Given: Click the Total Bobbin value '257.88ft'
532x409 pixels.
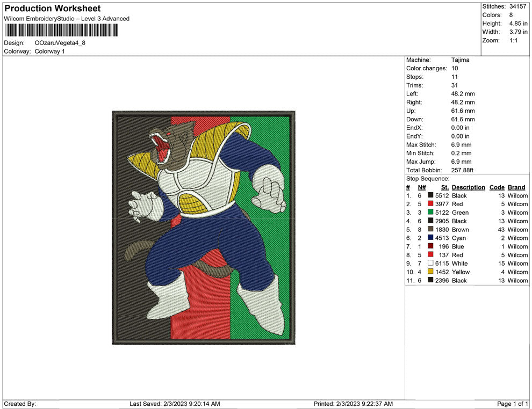Looking at the screenshot, I should click(x=462, y=170).
